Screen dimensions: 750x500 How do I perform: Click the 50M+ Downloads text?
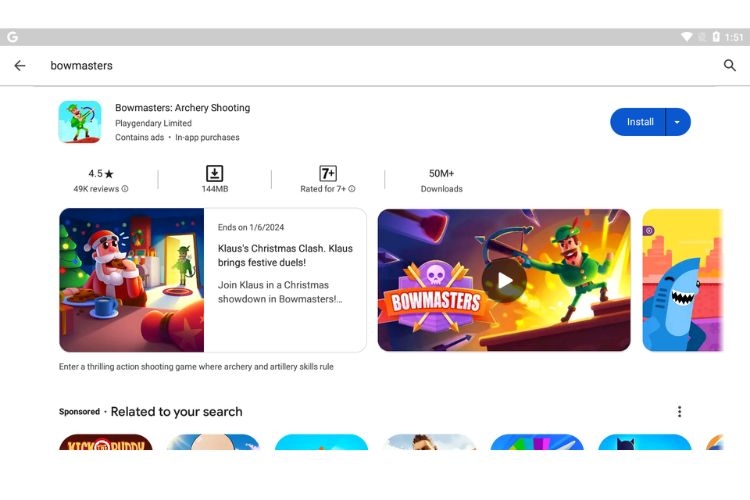pos(441,180)
